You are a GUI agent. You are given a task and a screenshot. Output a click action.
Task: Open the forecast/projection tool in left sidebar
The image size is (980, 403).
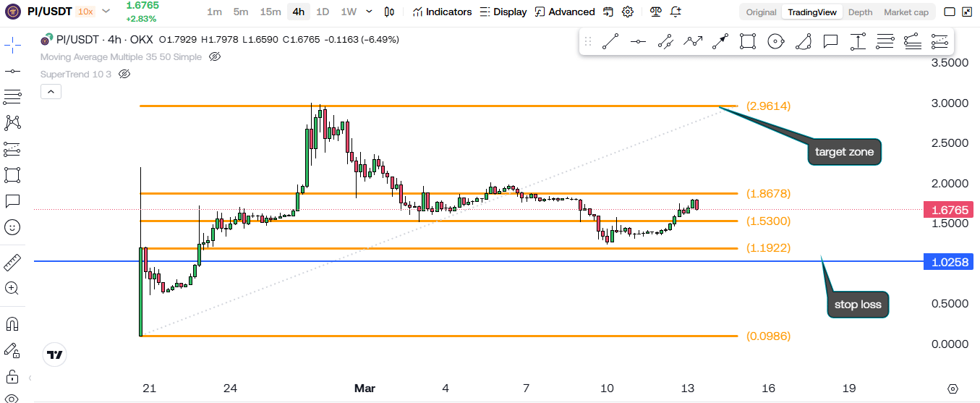click(12, 149)
